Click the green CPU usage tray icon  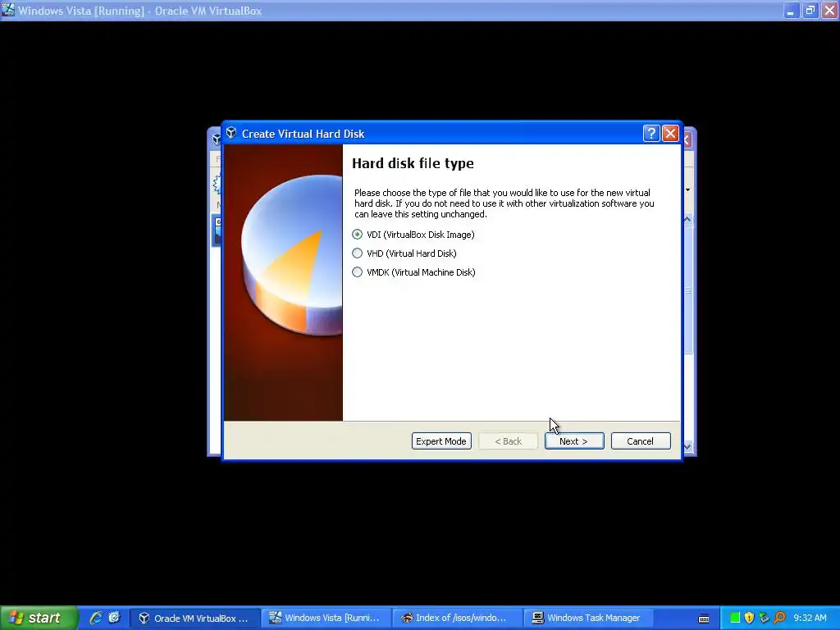click(x=735, y=618)
